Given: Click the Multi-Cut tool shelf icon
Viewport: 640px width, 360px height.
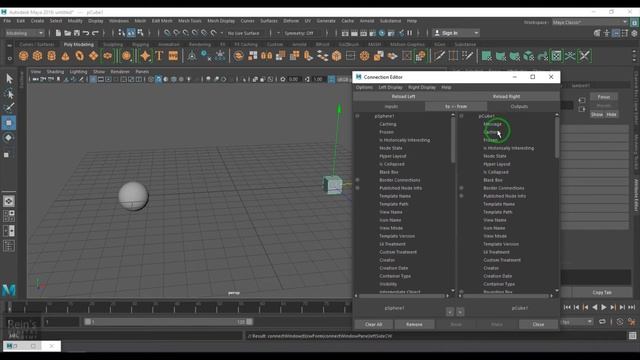Looking at the screenshot, I should point(439,56).
